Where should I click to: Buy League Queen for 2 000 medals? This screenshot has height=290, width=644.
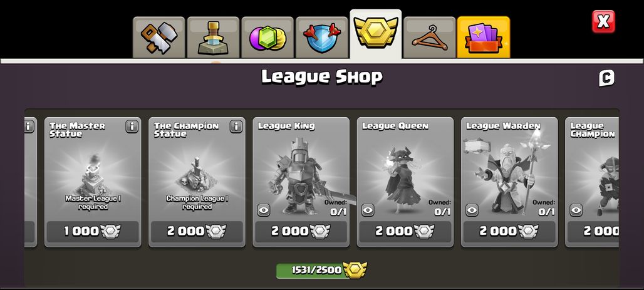pos(405,232)
